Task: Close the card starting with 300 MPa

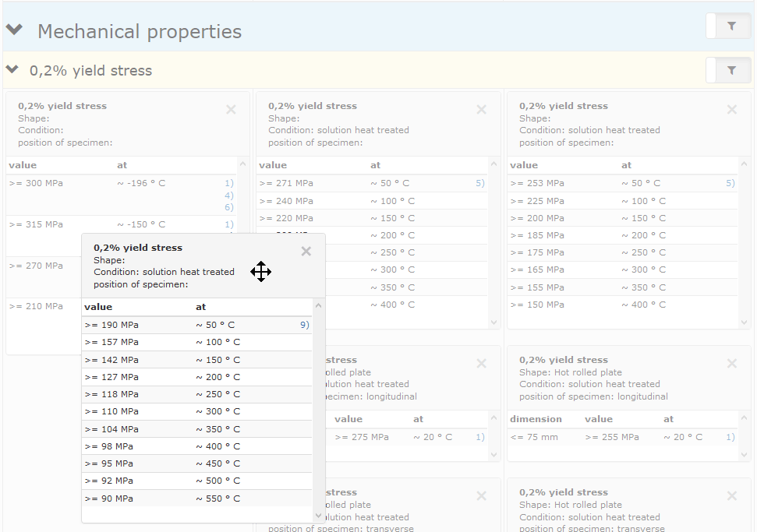Action: [231, 110]
